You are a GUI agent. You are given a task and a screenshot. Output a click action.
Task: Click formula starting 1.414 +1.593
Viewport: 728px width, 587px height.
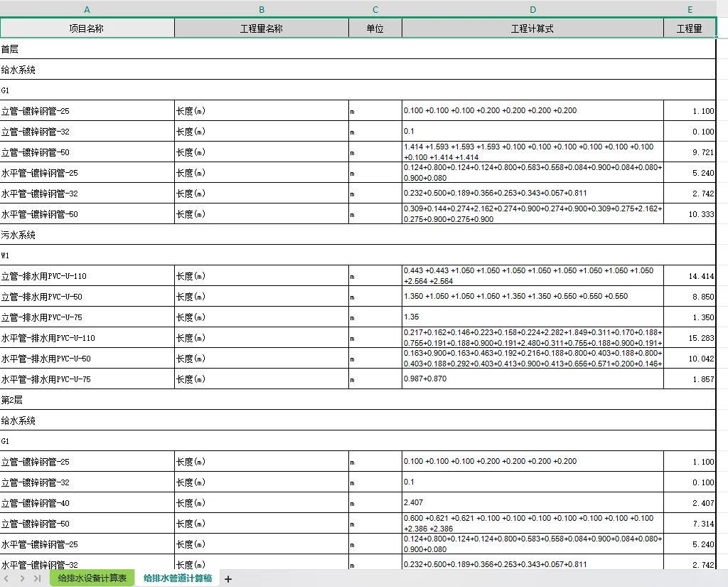(532, 152)
